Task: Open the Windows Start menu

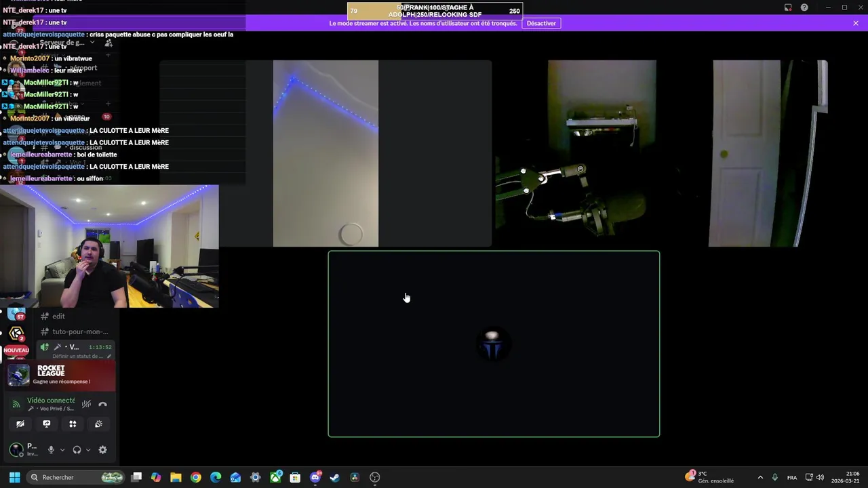Action: (14, 477)
